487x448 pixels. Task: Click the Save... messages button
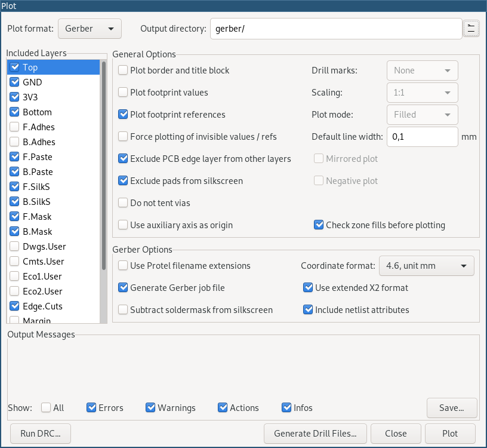[452, 408]
